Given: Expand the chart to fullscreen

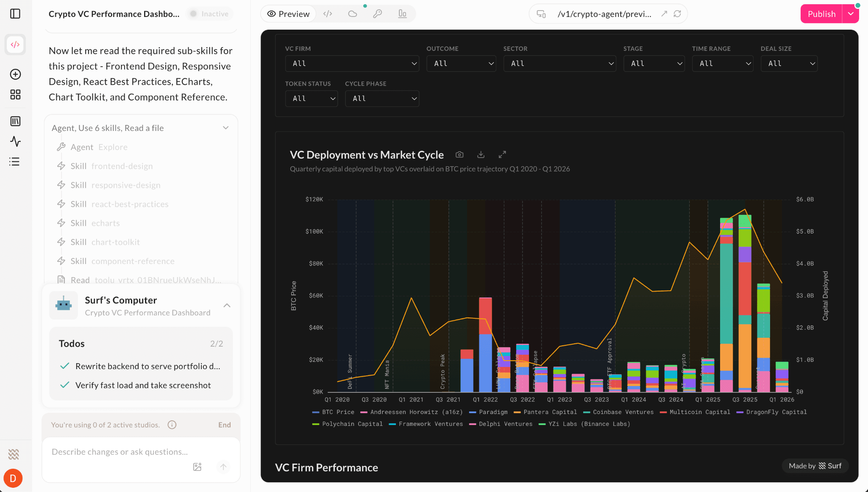Looking at the screenshot, I should click(502, 155).
